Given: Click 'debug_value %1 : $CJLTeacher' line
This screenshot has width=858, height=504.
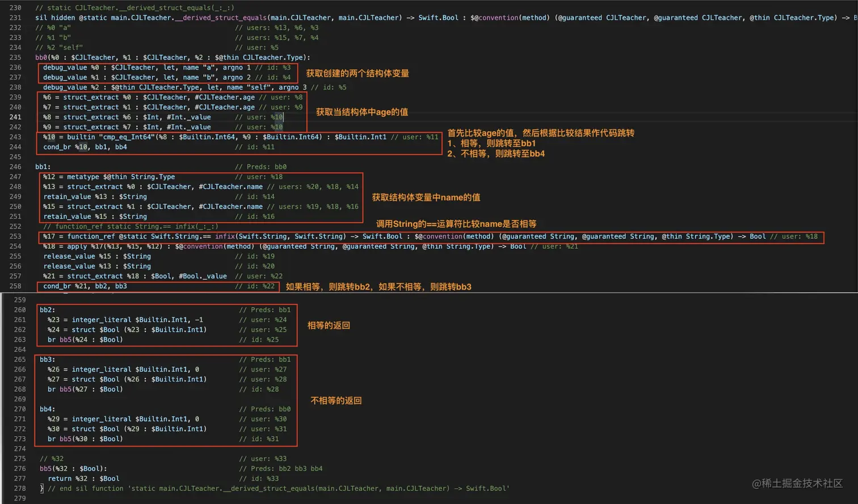Looking at the screenshot, I should tap(167, 77).
